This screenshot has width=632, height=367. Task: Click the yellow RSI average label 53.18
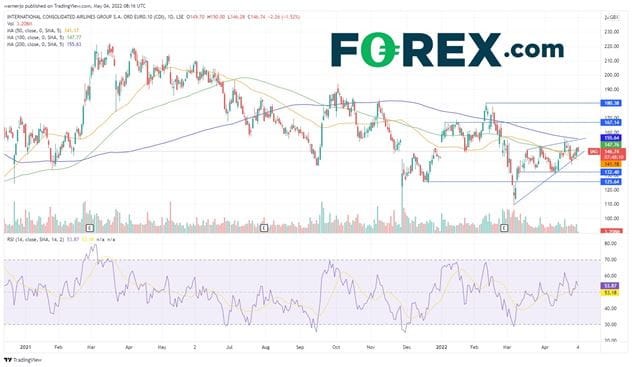pyautogui.click(x=609, y=293)
